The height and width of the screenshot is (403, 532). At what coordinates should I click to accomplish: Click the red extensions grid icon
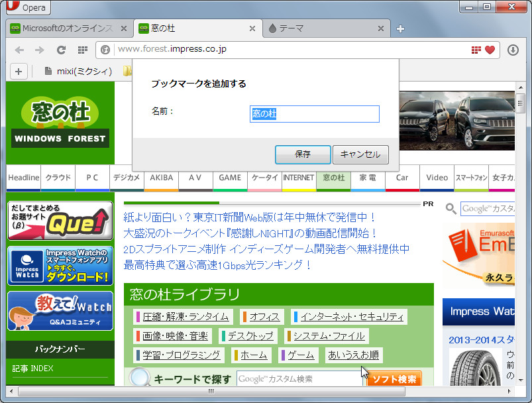point(476,49)
